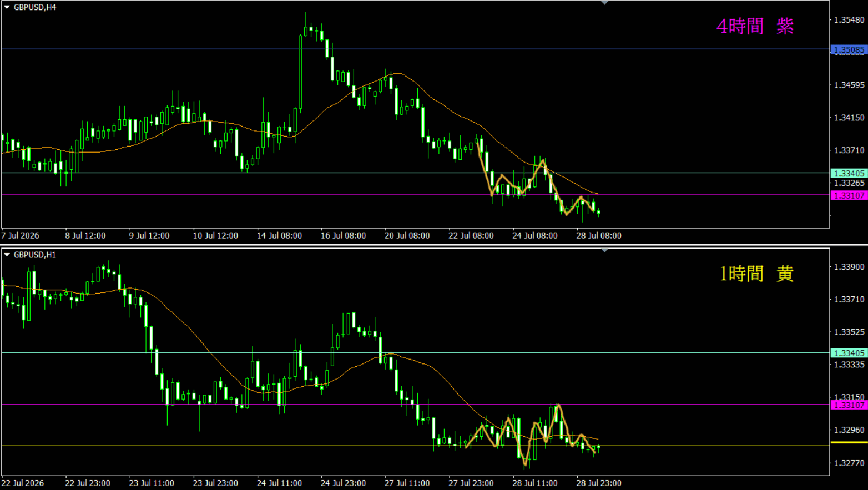The width and height of the screenshot is (868, 490).
Task: Open the GBPUSD,H4 chart dropdown triangle
Action: [x=7, y=7]
